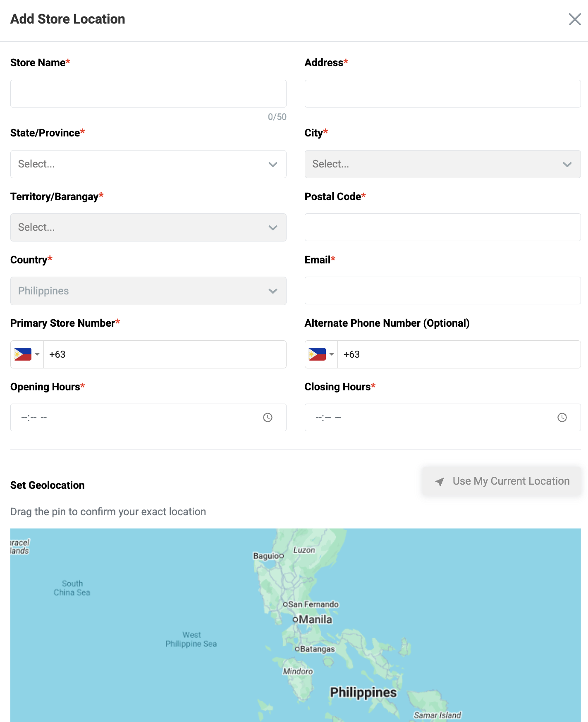Viewport: 588px width, 722px height.
Task: Select the Postal Code input box
Action: point(442,227)
